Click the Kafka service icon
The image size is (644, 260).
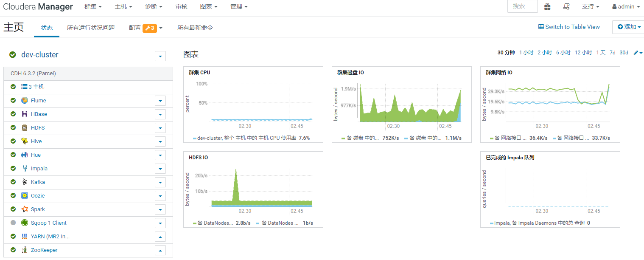pyautogui.click(x=25, y=182)
